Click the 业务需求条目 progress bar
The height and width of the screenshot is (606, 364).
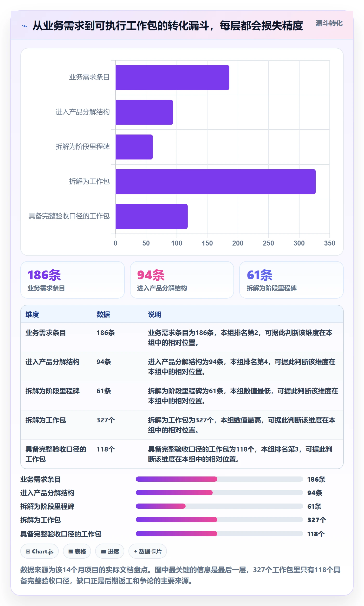point(219,479)
